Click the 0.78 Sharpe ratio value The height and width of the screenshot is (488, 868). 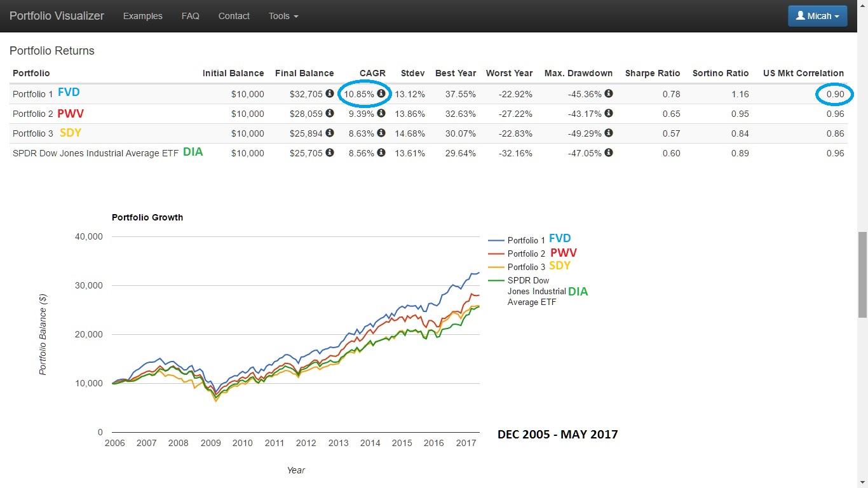coord(671,94)
